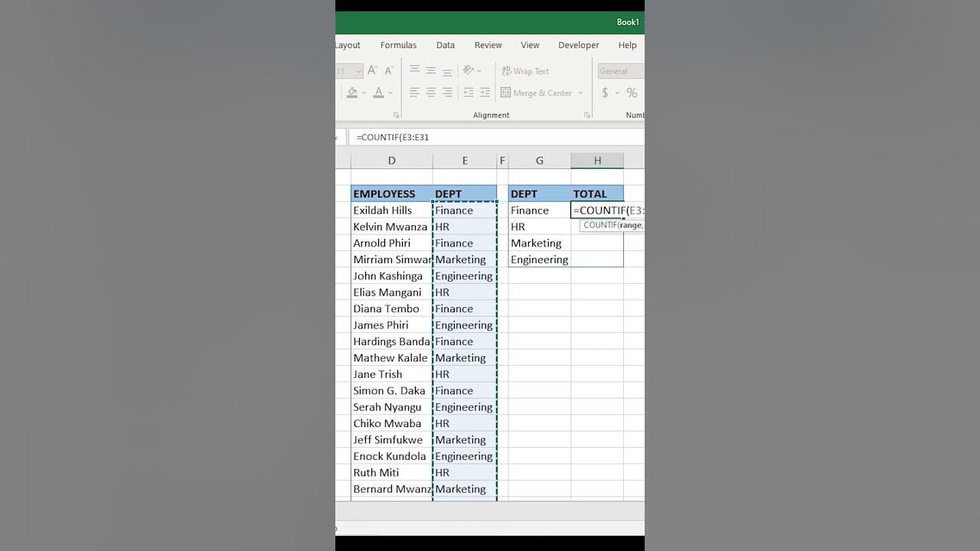Click cell containing Simon G. Daka

[x=392, y=390]
